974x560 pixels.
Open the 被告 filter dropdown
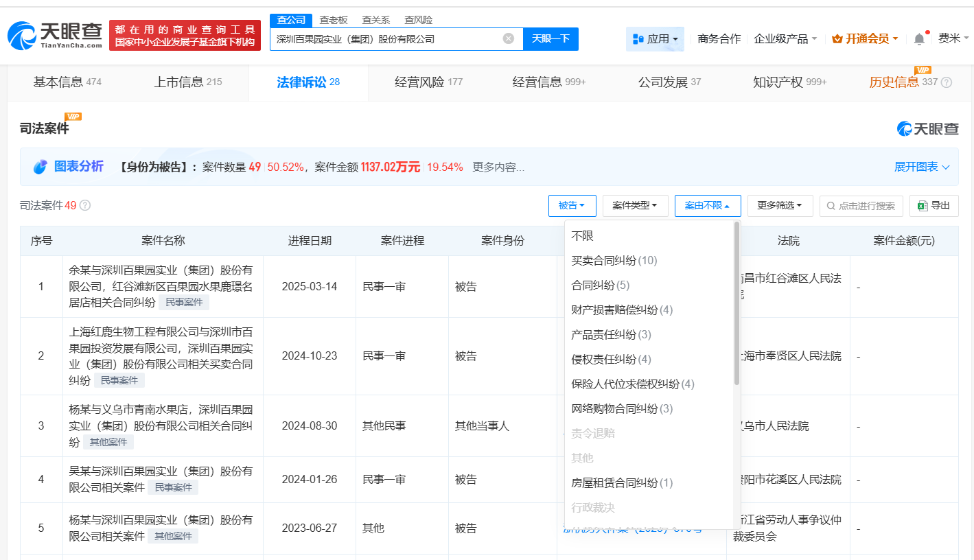pos(572,205)
